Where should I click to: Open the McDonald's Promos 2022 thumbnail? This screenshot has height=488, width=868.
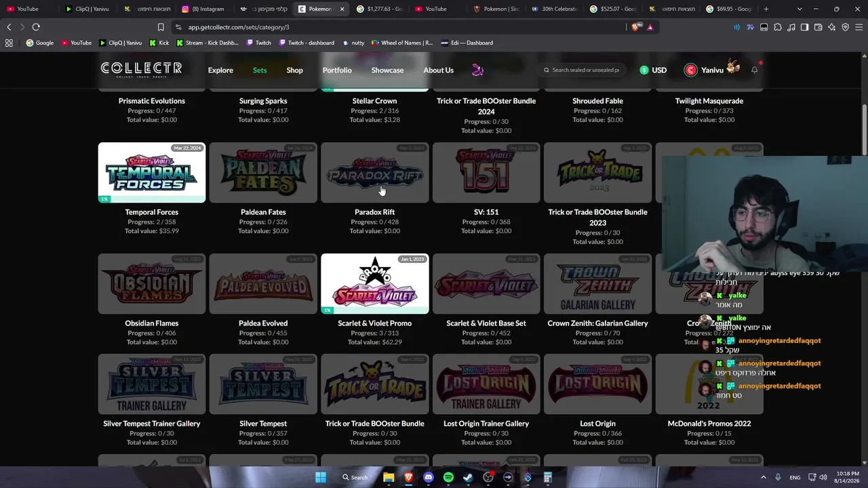[709, 384]
